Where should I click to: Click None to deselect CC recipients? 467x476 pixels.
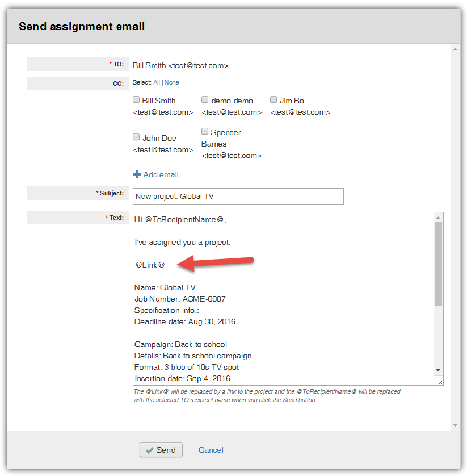[172, 83]
